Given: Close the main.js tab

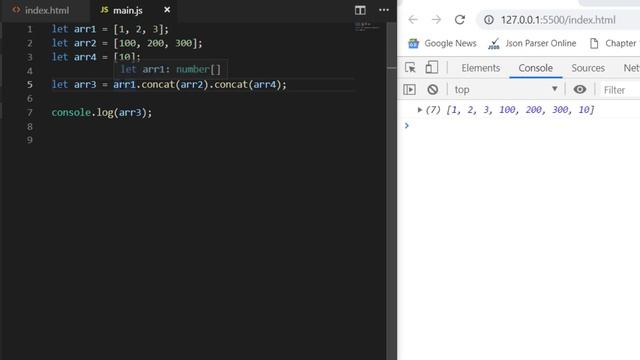Looking at the screenshot, I should 167,10.
